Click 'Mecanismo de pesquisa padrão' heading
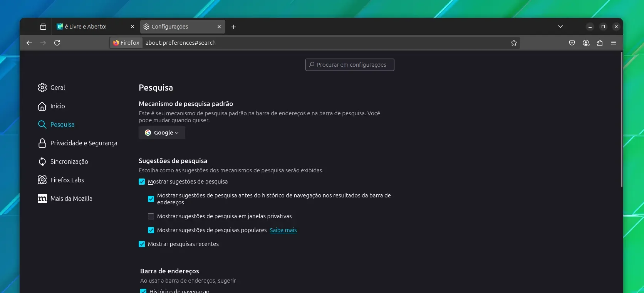This screenshot has width=644, height=293. [186, 104]
